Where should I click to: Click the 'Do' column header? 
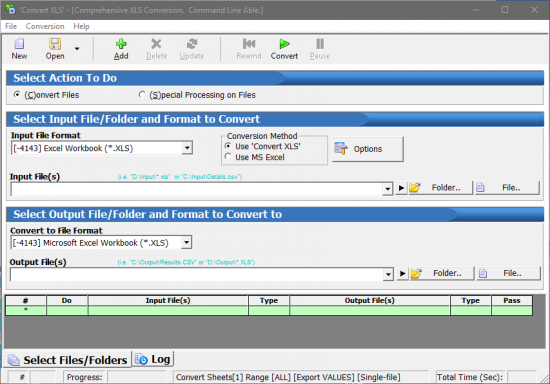coord(67,301)
